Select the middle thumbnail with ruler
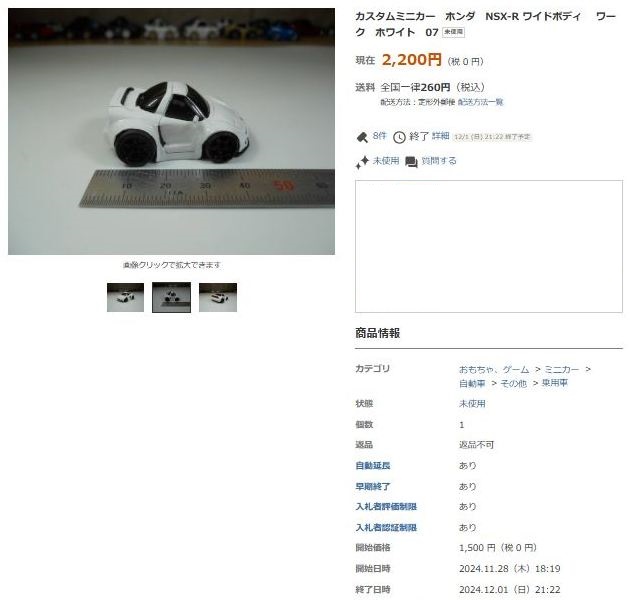The image size is (630, 600). (x=172, y=297)
